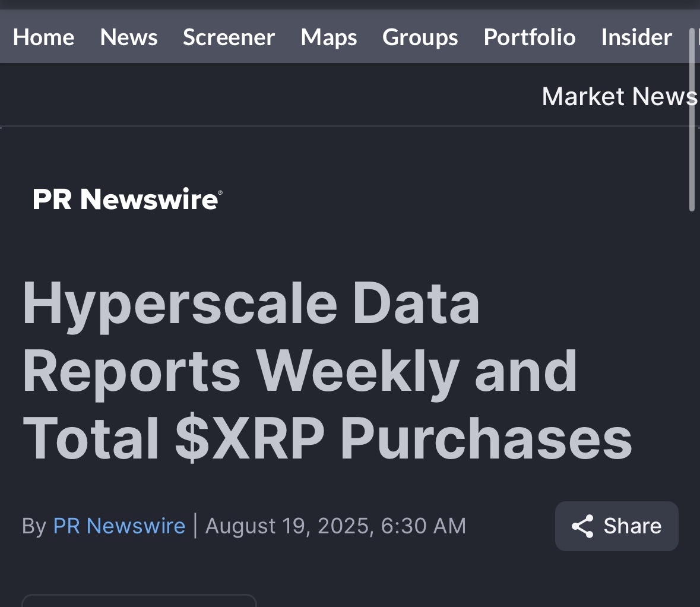Open the PR Newswire author link
700x607 pixels.
coord(119,526)
